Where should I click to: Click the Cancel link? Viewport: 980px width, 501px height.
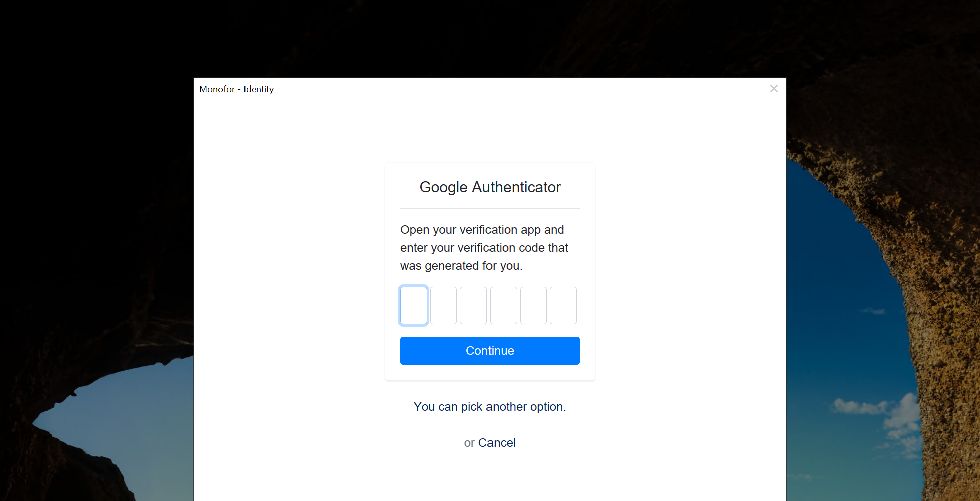click(x=497, y=443)
